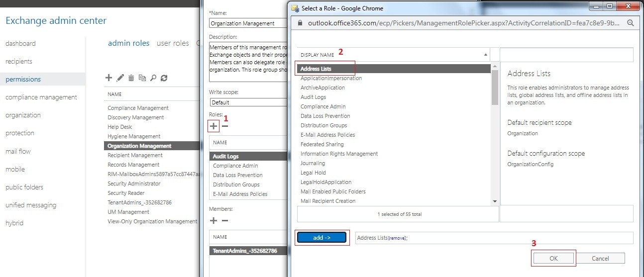Click the Name input field
This screenshot has height=277, width=644.
(249, 23)
